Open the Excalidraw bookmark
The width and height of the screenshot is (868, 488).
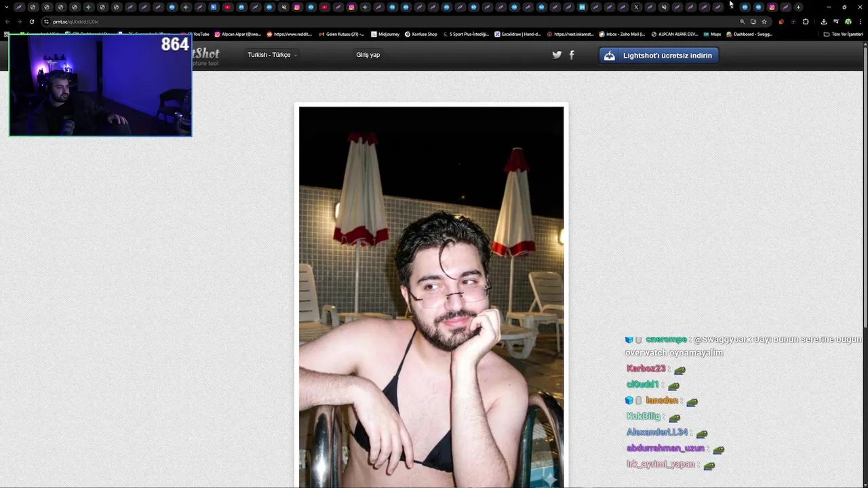click(518, 34)
